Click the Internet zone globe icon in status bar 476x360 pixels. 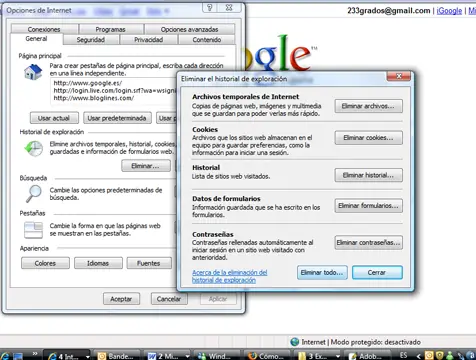(295, 342)
